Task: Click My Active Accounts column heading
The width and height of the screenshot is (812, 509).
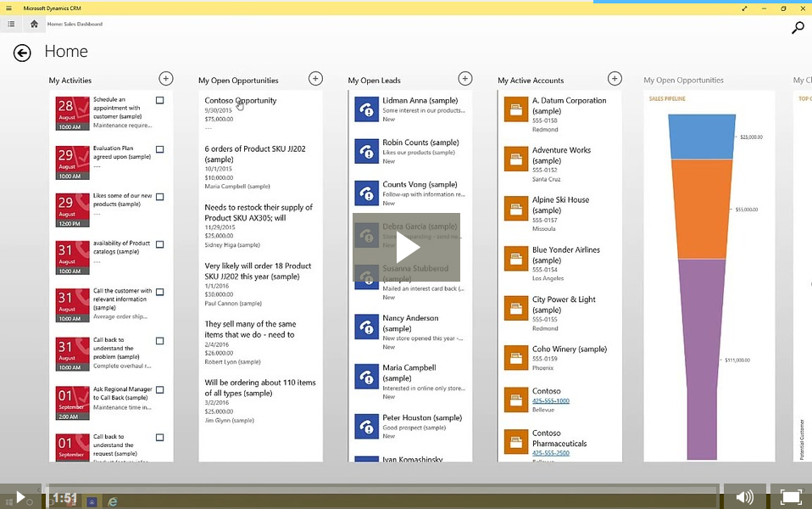Action: (531, 81)
